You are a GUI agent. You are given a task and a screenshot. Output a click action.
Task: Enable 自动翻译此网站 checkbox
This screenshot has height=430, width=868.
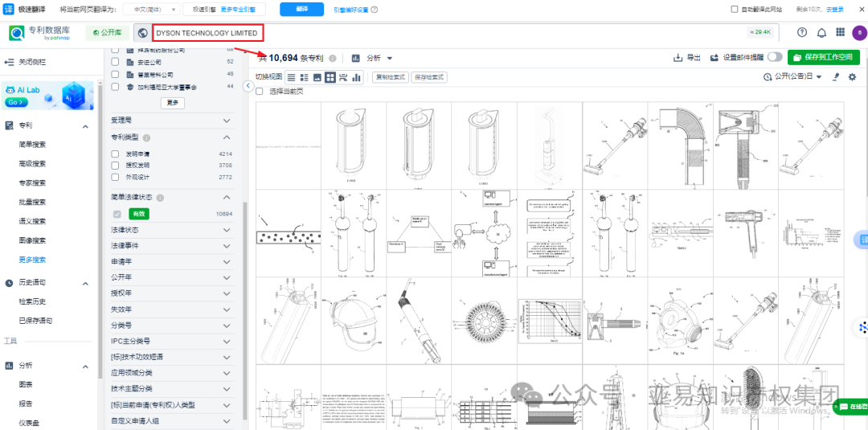point(735,10)
